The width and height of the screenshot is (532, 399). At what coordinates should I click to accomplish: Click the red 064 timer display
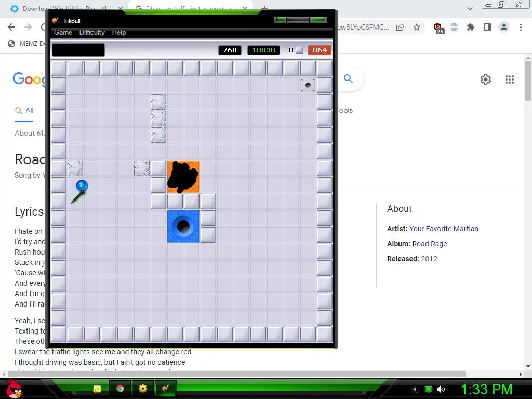pyautogui.click(x=320, y=50)
